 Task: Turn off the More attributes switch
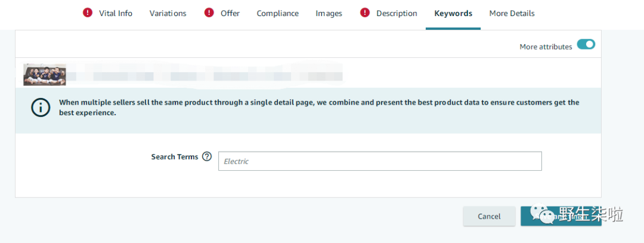(x=586, y=45)
